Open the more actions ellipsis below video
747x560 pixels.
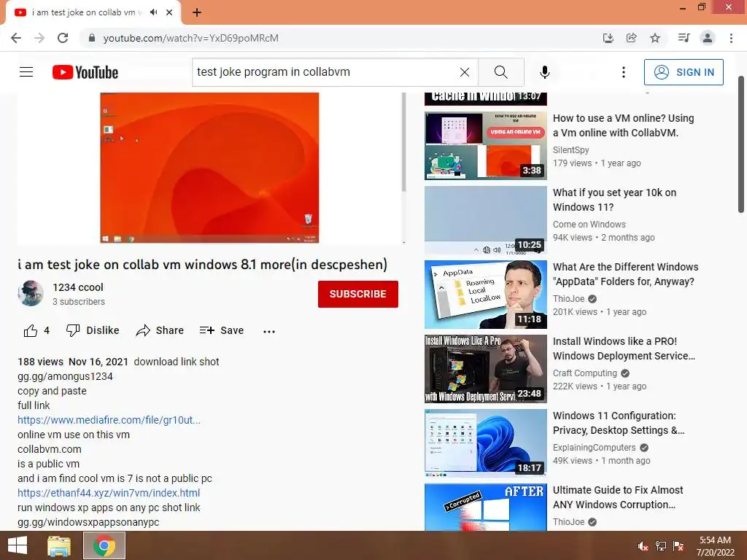[269, 331]
